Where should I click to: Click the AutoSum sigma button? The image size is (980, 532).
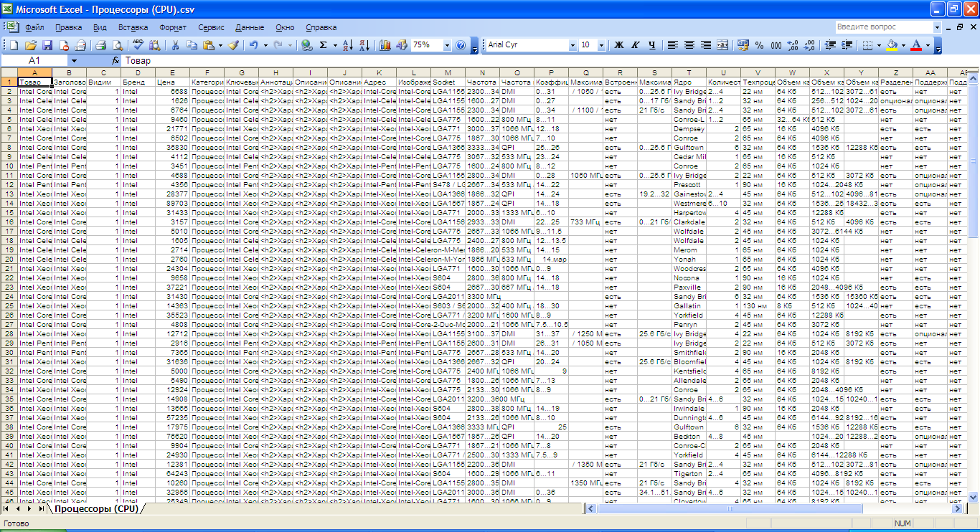pyautogui.click(x=323, y=44)
